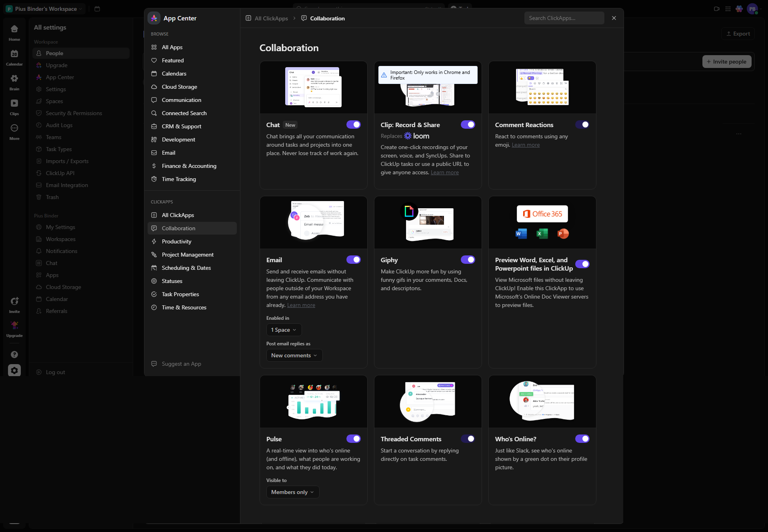This screenshot has width=768, height=532.
Task: Click the Connected Search magnifier icon
Action: click(154, 113)
